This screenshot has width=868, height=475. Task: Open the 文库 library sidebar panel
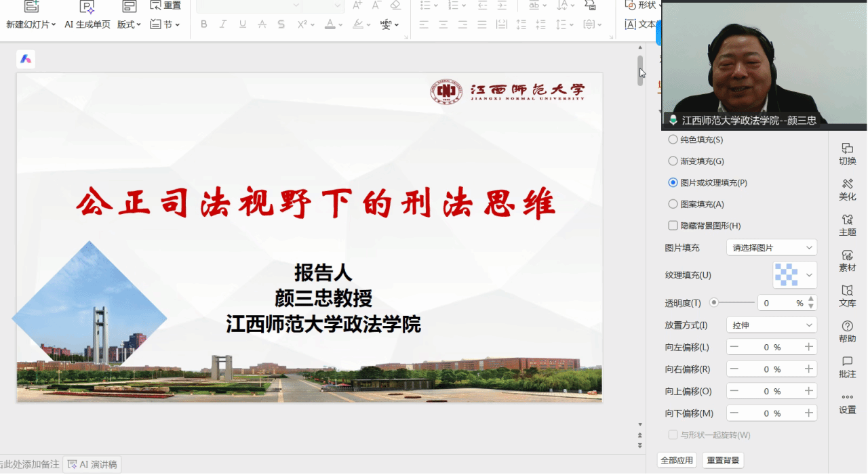pos(847,295)
